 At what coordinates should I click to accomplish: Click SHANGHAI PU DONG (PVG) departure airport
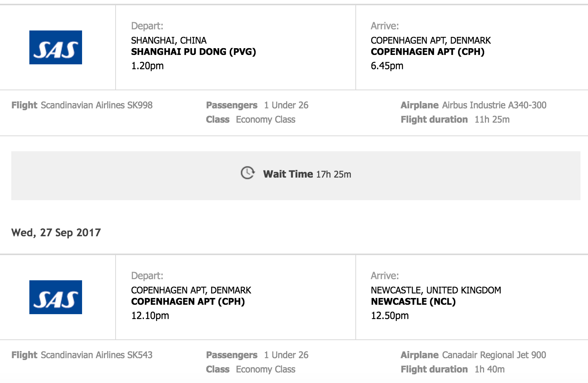(x=193, y=52)
